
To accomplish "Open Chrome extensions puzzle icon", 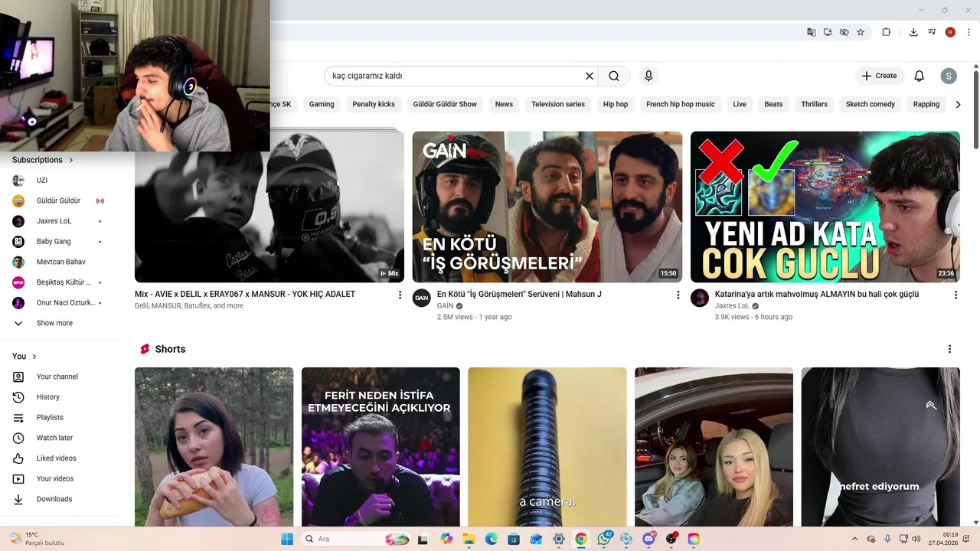I will click(887, 32).
